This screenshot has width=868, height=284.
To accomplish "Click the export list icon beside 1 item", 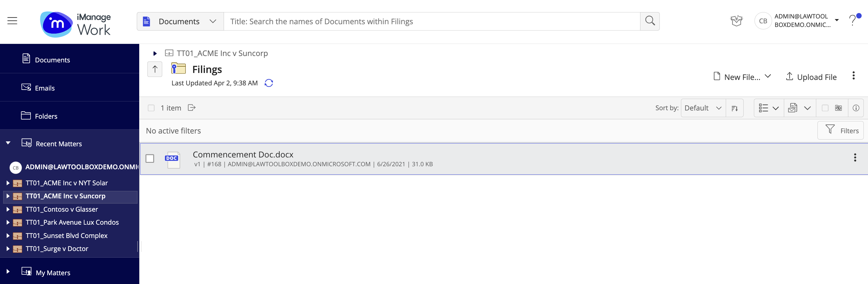I will pos(192,107).
